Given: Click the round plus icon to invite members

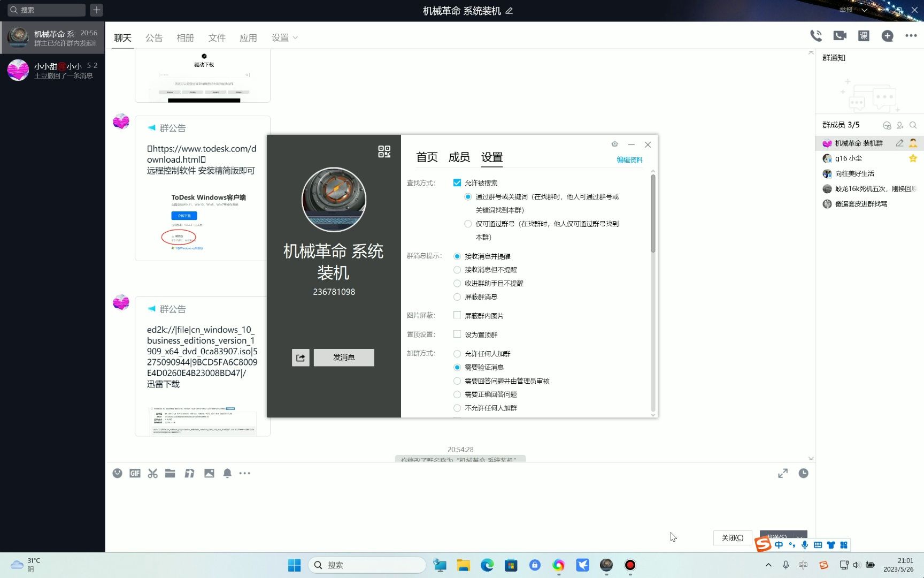Looking at the screenshot, I should tap(888, 36).
